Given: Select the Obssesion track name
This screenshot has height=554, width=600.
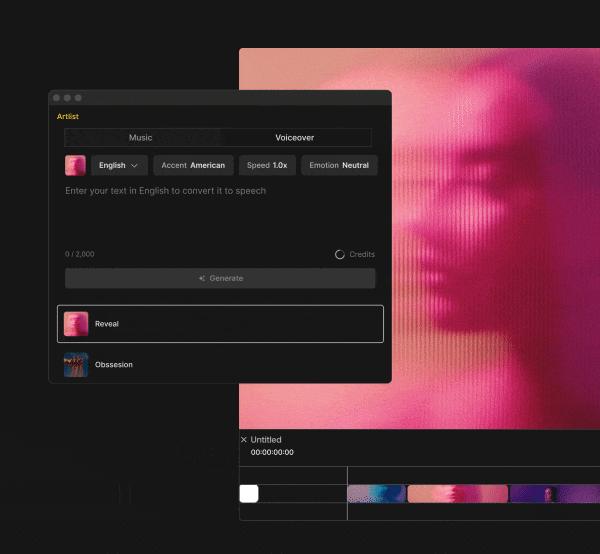Looking at the screenshot, I should pos(114,365).
